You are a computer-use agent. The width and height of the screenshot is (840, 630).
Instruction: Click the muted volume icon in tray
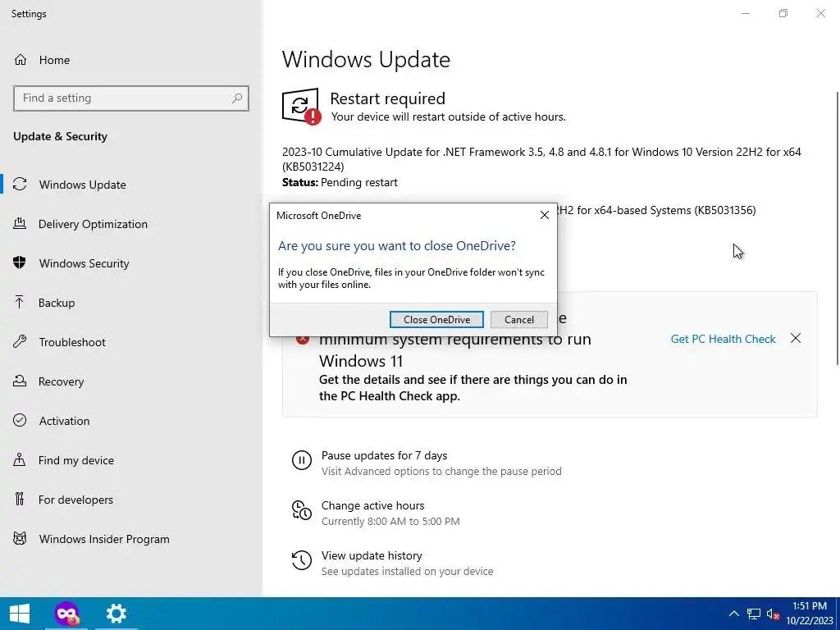click(773, 614)
